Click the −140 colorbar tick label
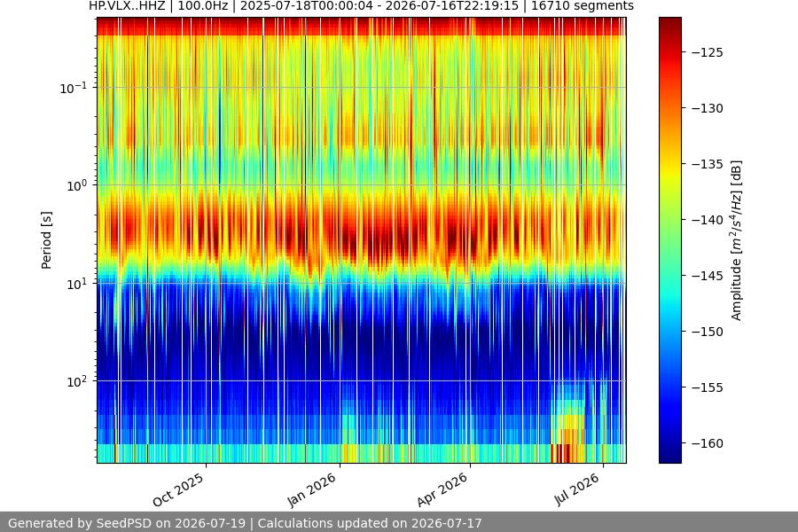Screen dimensions: 798x532 (x=708, y=220)
